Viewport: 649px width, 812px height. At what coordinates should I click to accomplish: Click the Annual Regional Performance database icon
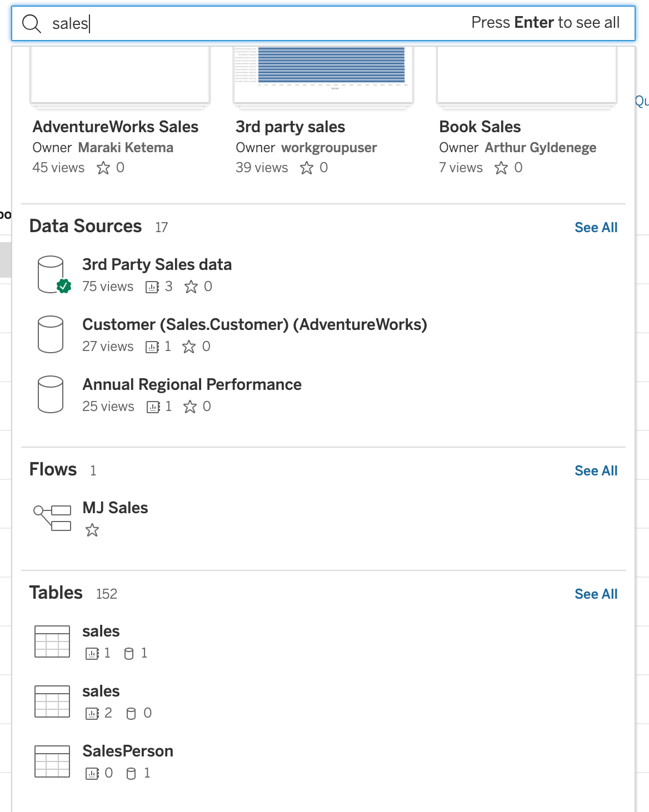(51, 394)
